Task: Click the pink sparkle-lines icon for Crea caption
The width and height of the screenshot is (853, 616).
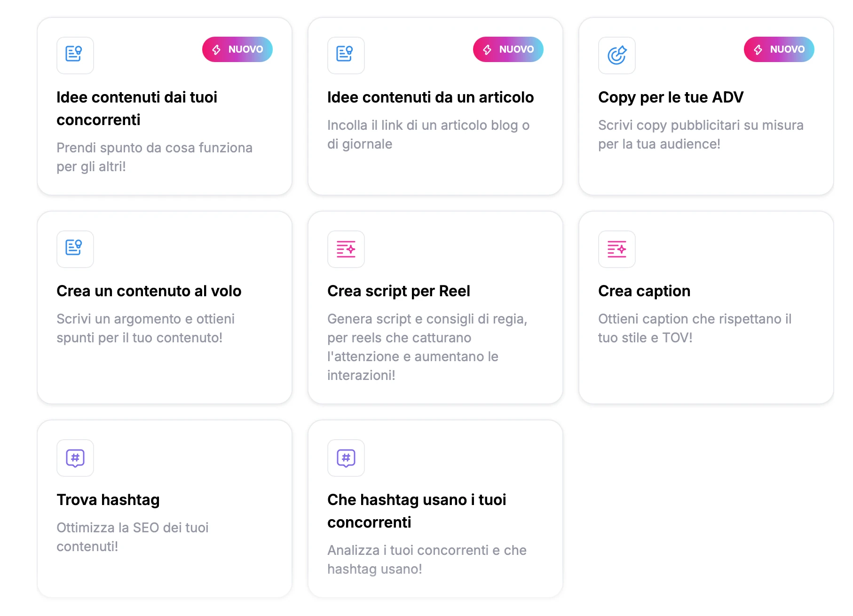Action: tap(617, 249)
